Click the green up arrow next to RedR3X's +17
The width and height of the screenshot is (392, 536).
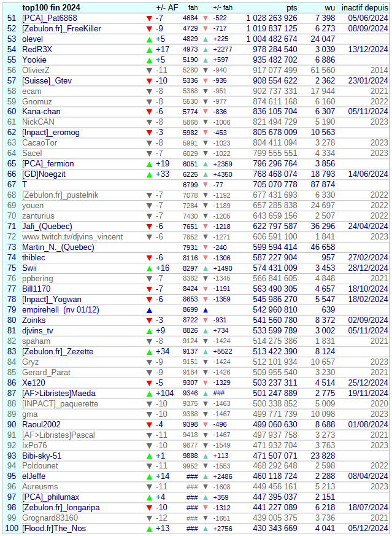149,50
